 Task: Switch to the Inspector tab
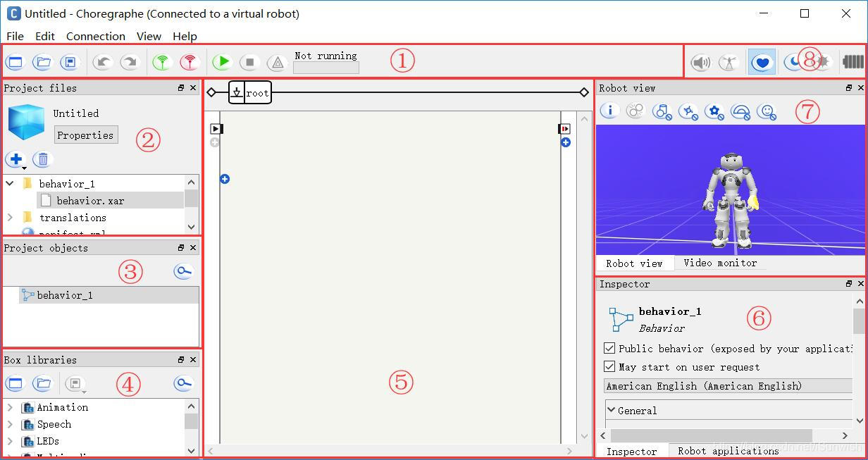pos(631,451)
